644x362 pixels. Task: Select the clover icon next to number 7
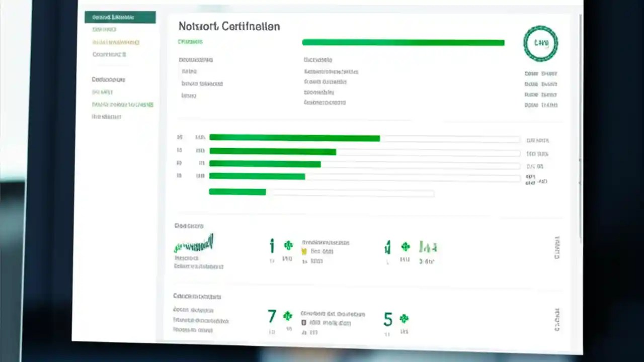click(287, 315)
